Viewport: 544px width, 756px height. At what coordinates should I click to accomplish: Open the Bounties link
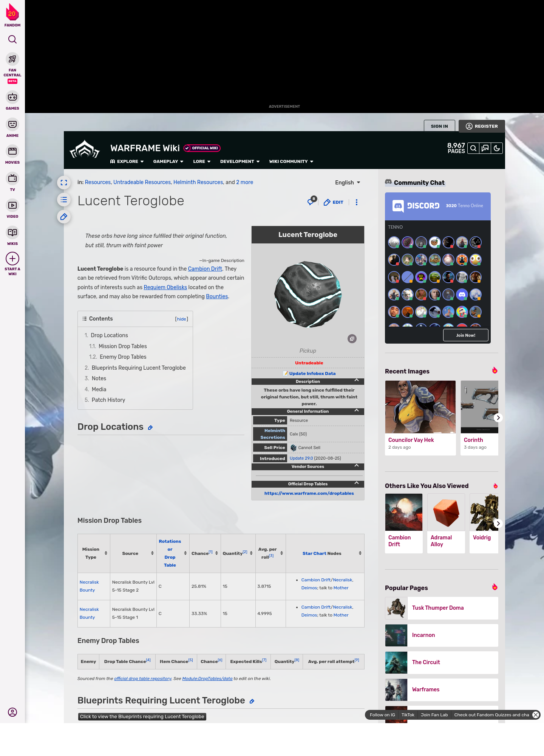(217, 296)
